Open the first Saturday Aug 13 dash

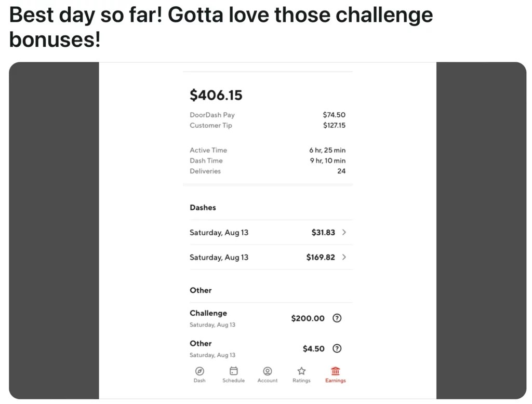(218, 232)
